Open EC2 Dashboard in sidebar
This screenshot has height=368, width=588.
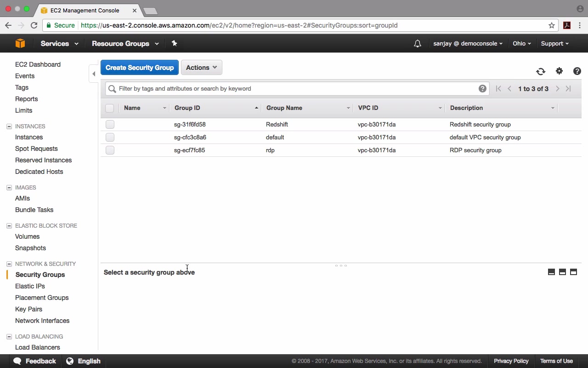pyautogui.click(x=38, y=64)
